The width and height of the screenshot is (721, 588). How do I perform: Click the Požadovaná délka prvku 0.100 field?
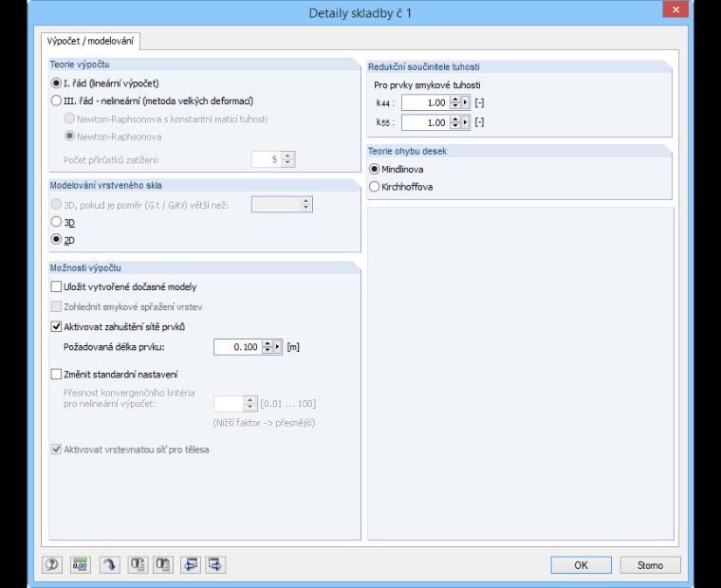click(238, 347)
